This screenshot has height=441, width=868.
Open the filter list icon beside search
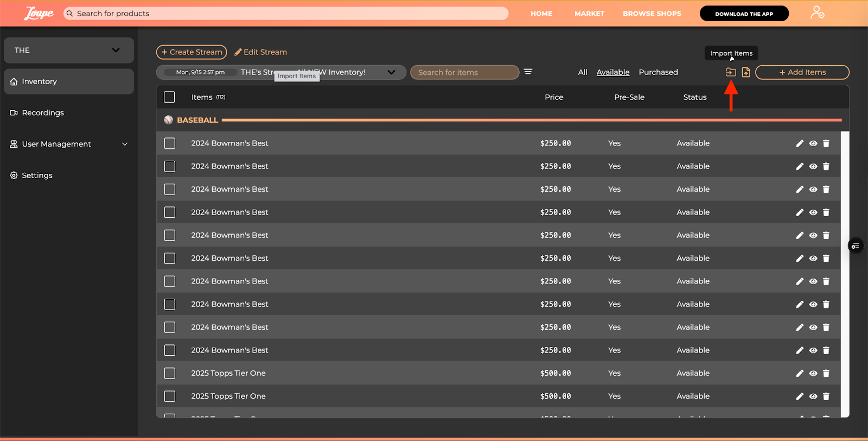point(528,72)
